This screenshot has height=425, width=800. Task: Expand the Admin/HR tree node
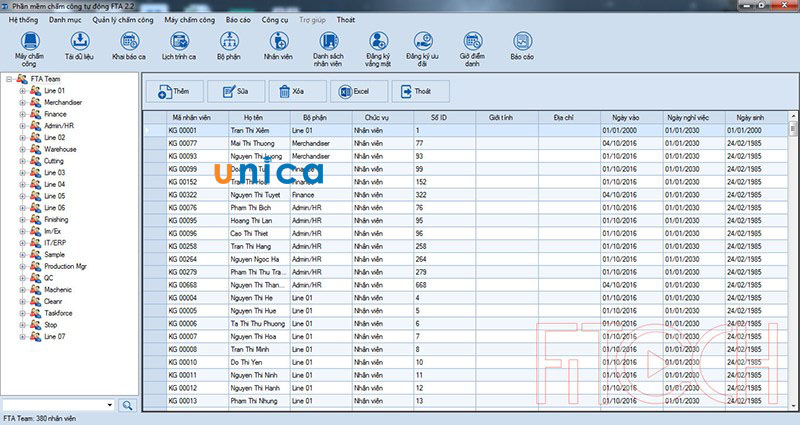click(22, 126)
